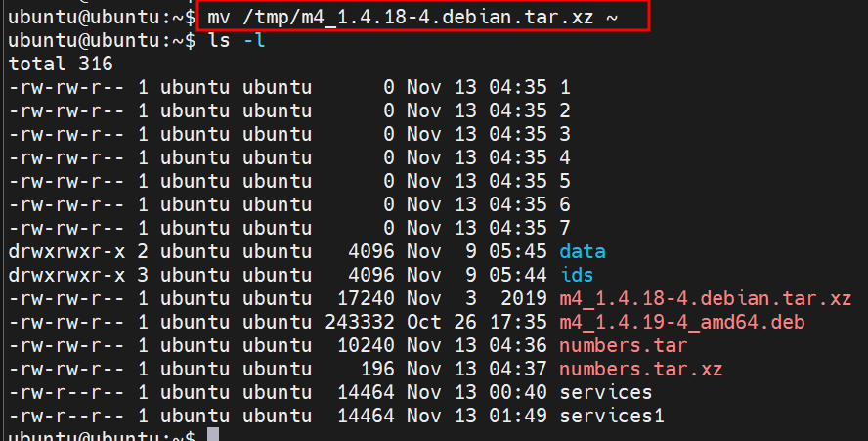Select the blue 'data' directory name

[x=582, y=251]
